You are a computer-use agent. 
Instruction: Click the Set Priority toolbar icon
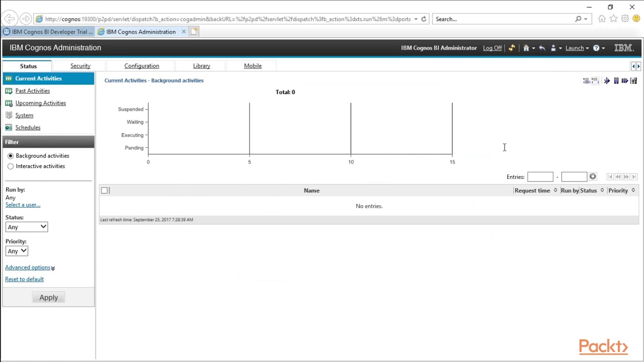tap(634, 81)
